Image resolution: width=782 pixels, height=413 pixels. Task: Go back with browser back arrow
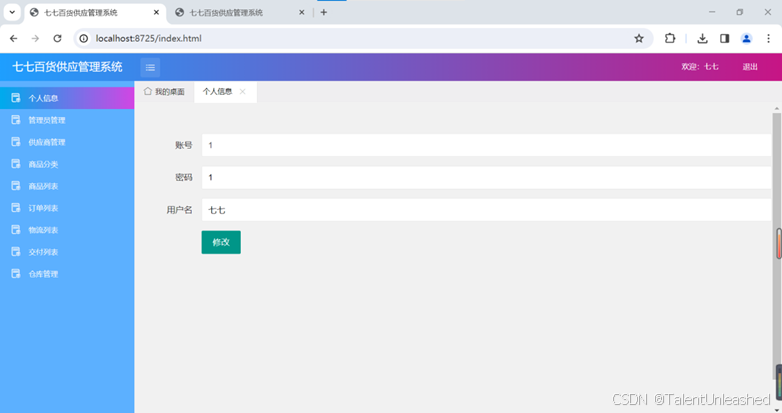coord(13,38)
